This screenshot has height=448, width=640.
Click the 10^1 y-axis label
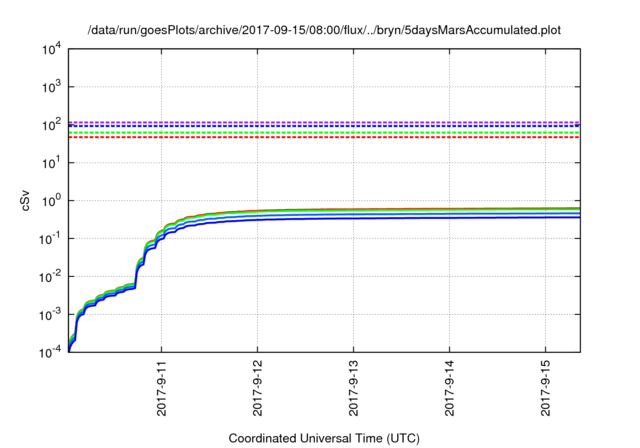[51, 163]
